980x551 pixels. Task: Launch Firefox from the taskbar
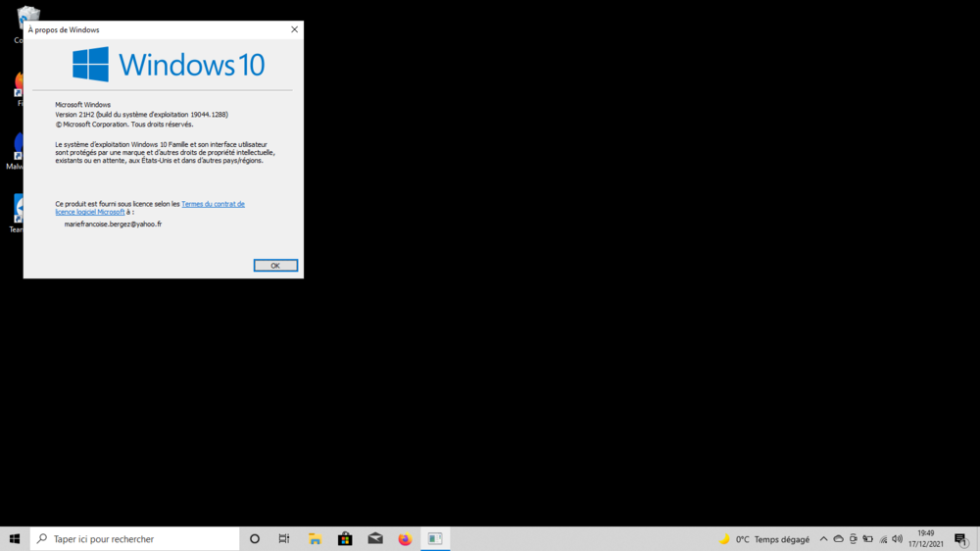(x=405, y=539)
